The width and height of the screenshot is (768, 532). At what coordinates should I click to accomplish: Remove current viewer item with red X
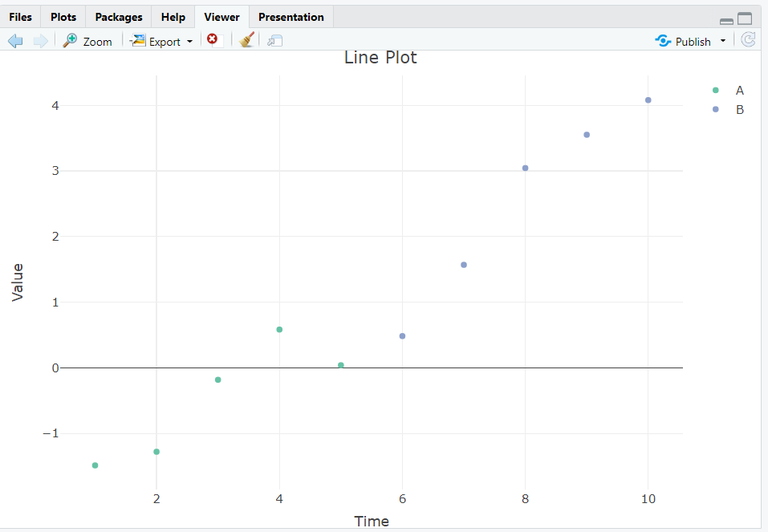tap(212, 39)
